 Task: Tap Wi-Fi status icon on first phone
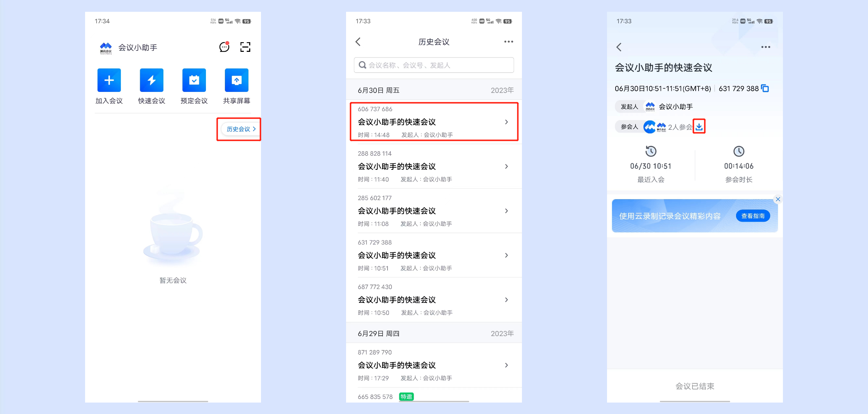[238, 21]
